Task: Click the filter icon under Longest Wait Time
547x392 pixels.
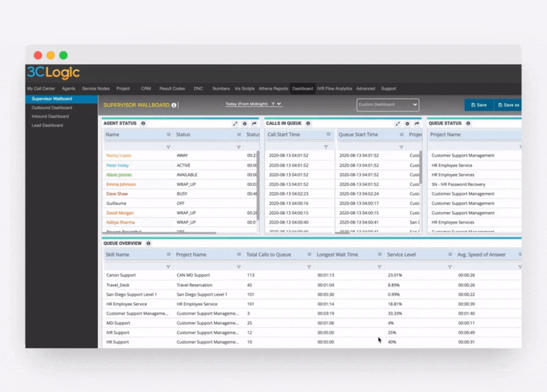Action: pyautogui.click(x=379, y=267)
